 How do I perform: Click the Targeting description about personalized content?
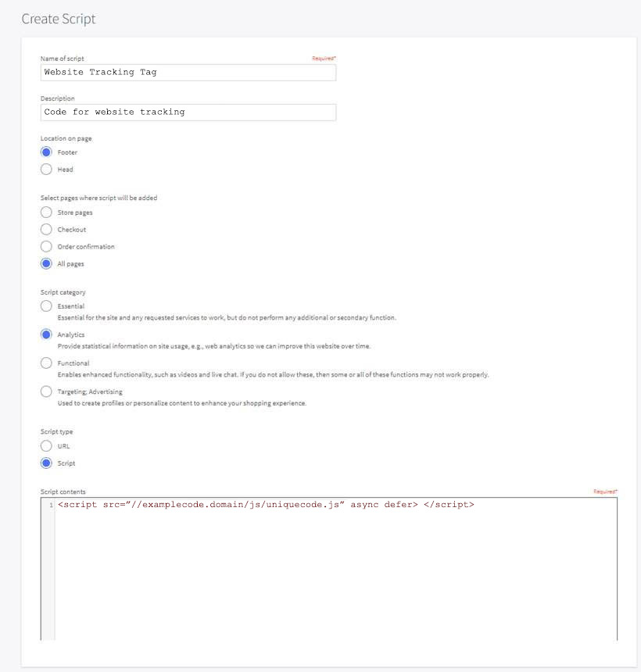pos(182,403)
